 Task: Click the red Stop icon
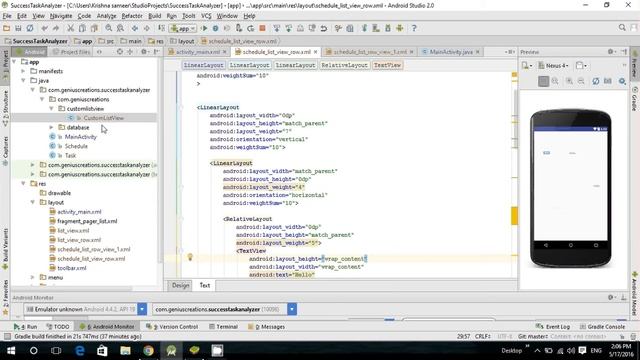262,28
